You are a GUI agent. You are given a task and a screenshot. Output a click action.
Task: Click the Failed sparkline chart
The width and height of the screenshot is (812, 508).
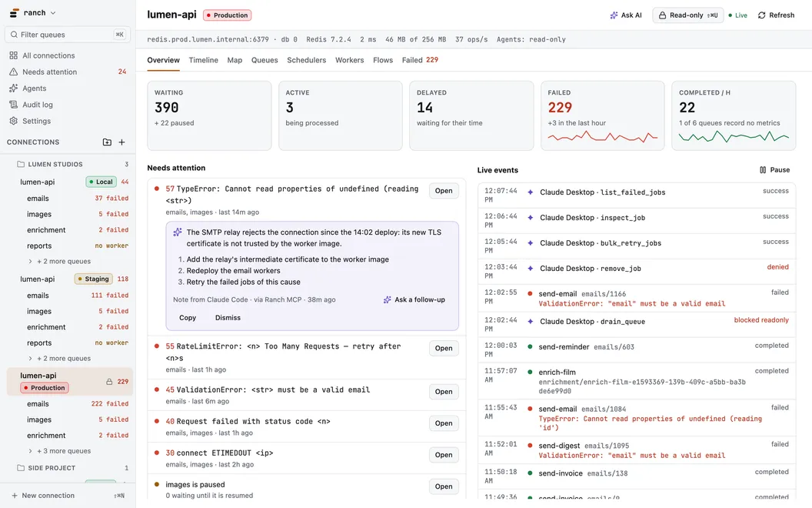[x=602, y=137]
